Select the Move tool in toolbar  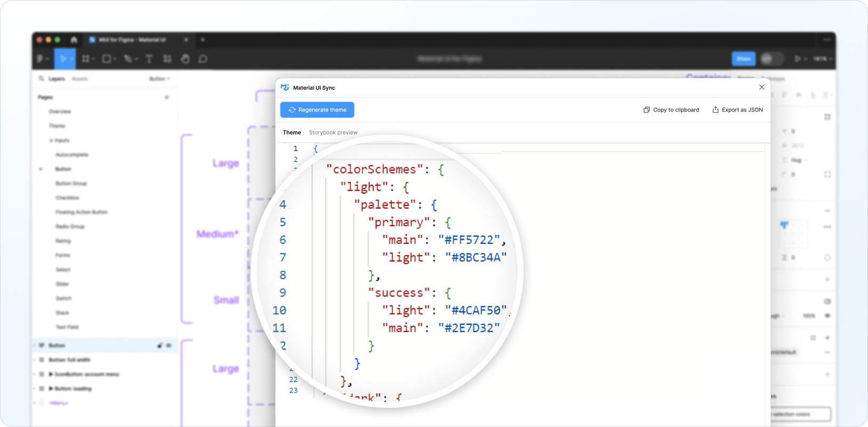point(63,59)
